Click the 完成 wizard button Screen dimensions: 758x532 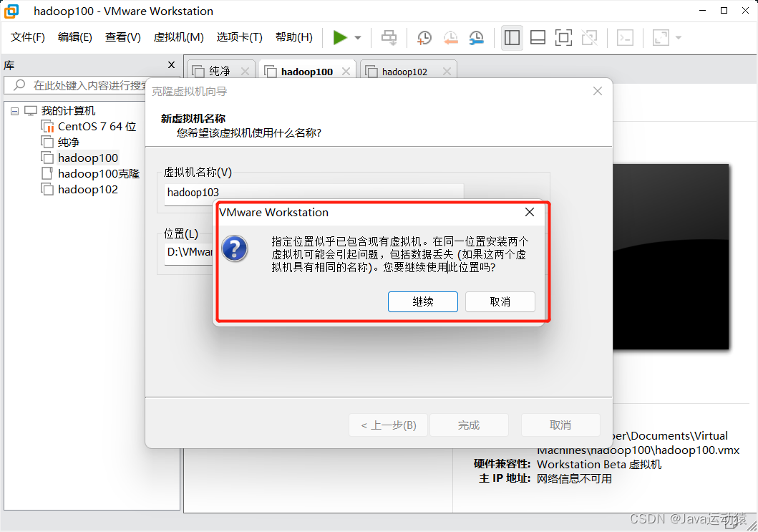click(x=469, y=425)
